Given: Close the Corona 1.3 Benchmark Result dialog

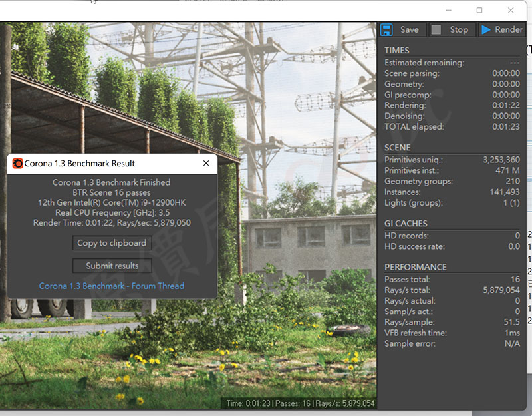Looking at the screenshot, I should (x=206, y=163).
